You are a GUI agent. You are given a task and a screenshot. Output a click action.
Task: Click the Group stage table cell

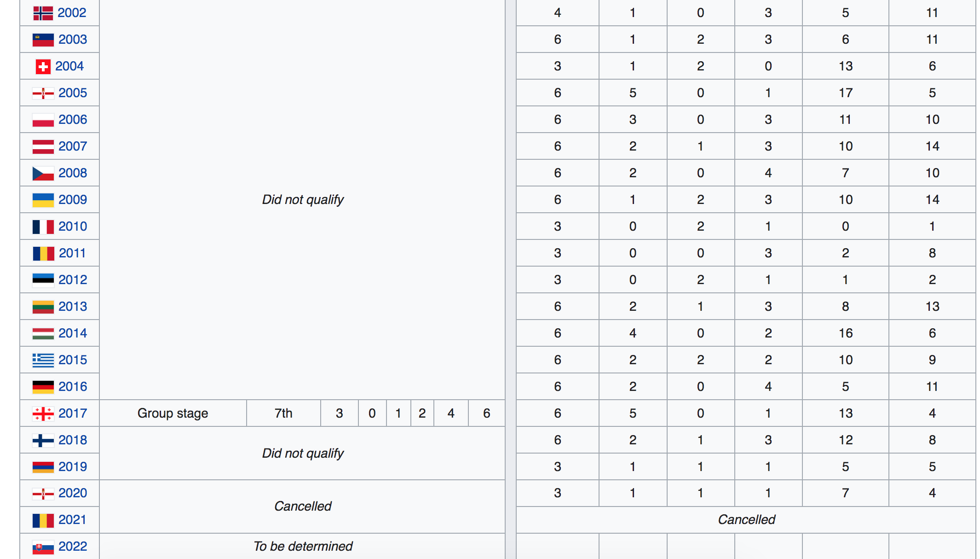[x=173, y=413]
